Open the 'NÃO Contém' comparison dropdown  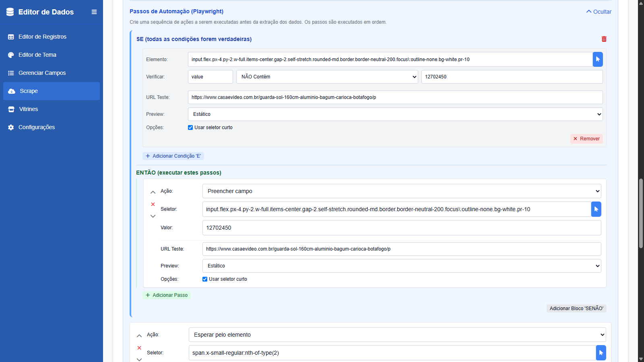(327, 77)
